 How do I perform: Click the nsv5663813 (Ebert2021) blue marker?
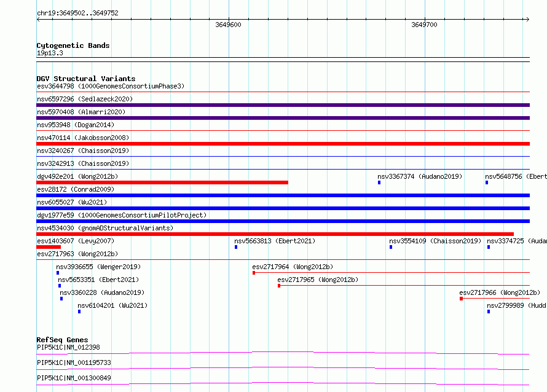236,247
